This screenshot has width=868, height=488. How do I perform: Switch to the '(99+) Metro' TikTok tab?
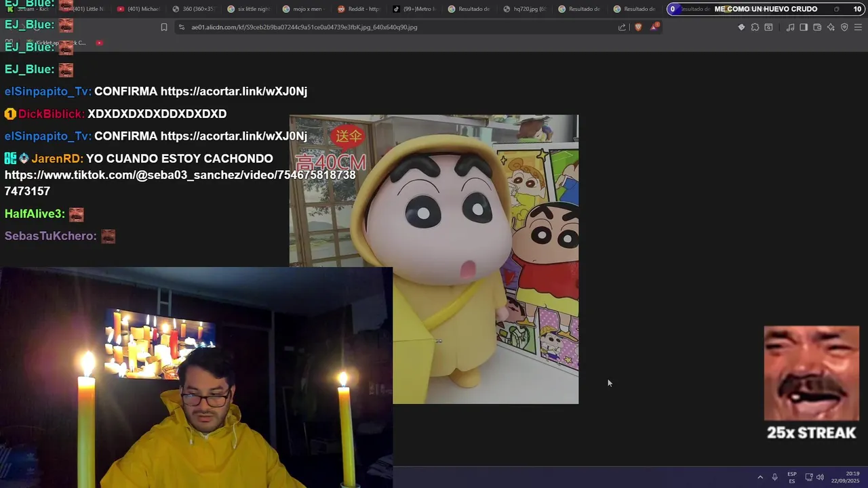pos(414,9)
